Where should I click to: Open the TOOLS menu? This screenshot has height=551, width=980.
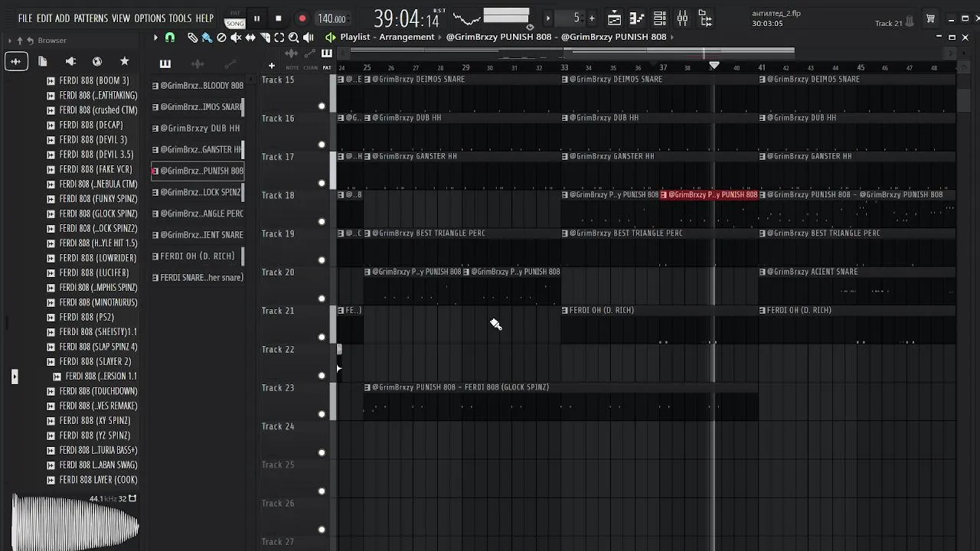coord(180,18)
